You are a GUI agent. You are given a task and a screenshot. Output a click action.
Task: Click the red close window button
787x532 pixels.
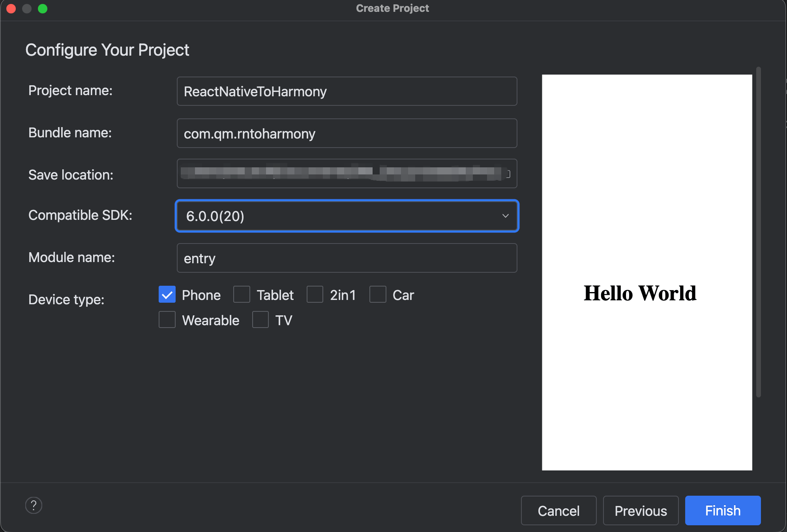tap(11, 8)
